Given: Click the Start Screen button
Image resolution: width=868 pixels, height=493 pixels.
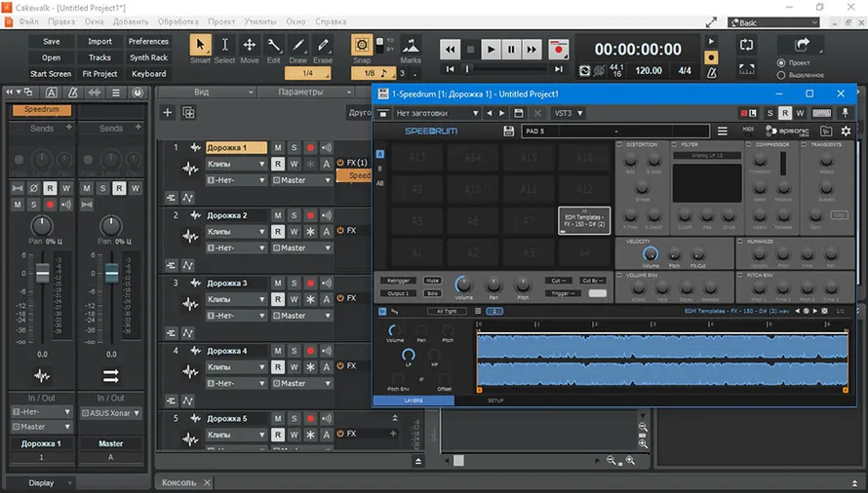Looking at the screenshot, I should (x=51, y=74).
